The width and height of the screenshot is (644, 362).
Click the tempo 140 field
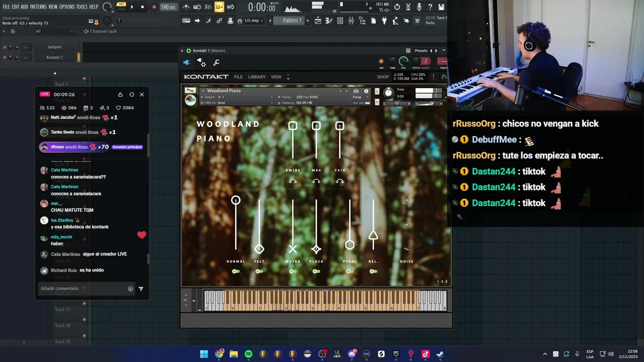point(168,7)
